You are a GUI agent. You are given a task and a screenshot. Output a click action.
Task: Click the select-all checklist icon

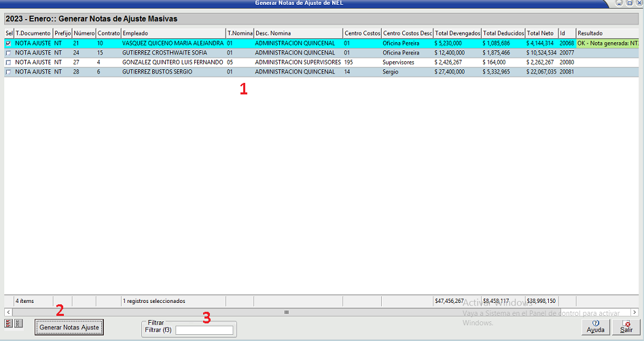8,324
